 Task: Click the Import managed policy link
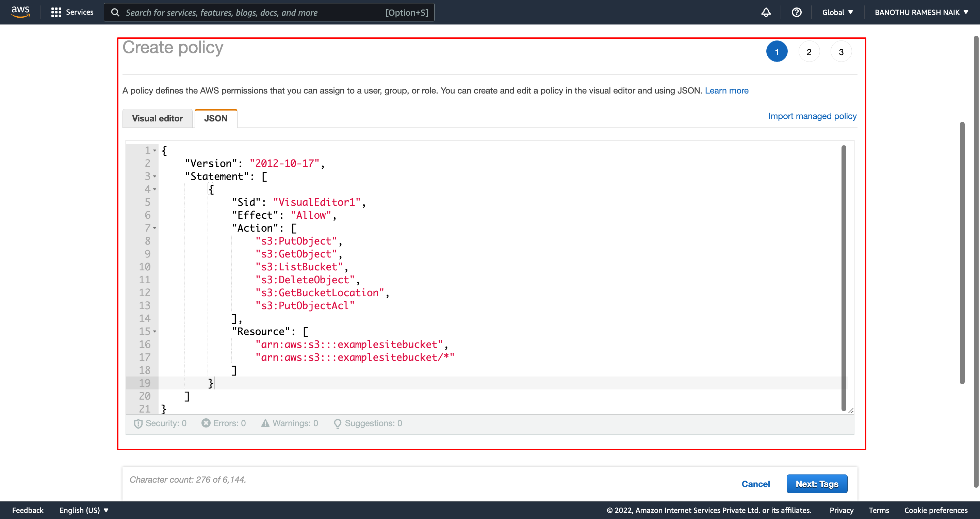tap(812, 116)
